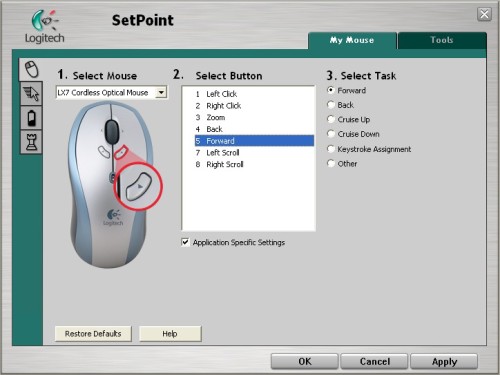Select Back in the button list

click(x=254, y=129)
